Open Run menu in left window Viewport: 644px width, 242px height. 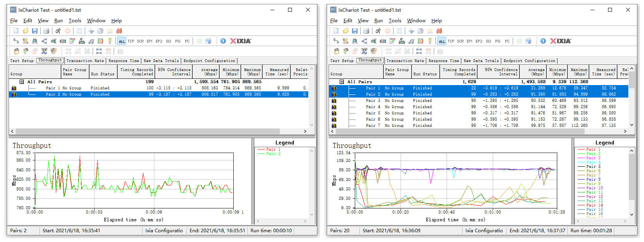pos(59,21)
